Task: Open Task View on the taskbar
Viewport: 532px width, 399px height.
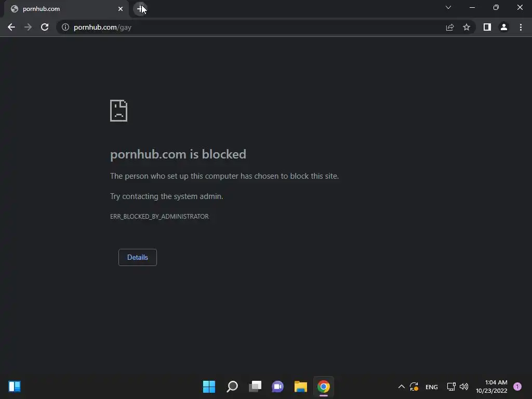Action: coord(255,387)
